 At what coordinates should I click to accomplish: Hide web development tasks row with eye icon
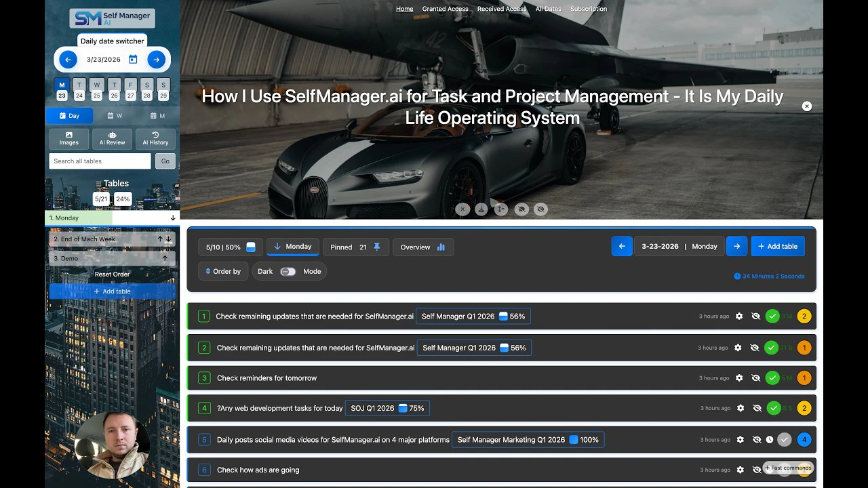pos(757,408)
